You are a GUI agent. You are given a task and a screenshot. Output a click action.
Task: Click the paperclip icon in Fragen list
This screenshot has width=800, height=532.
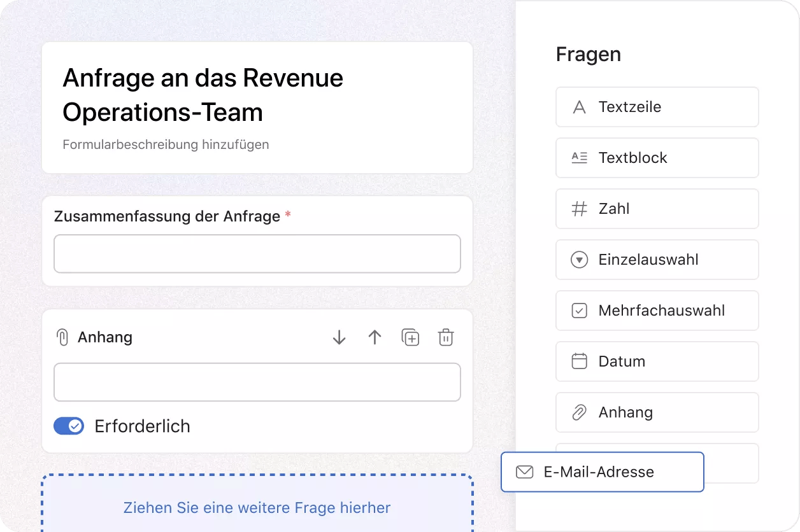pyautogui.click(x=579, y=412)
